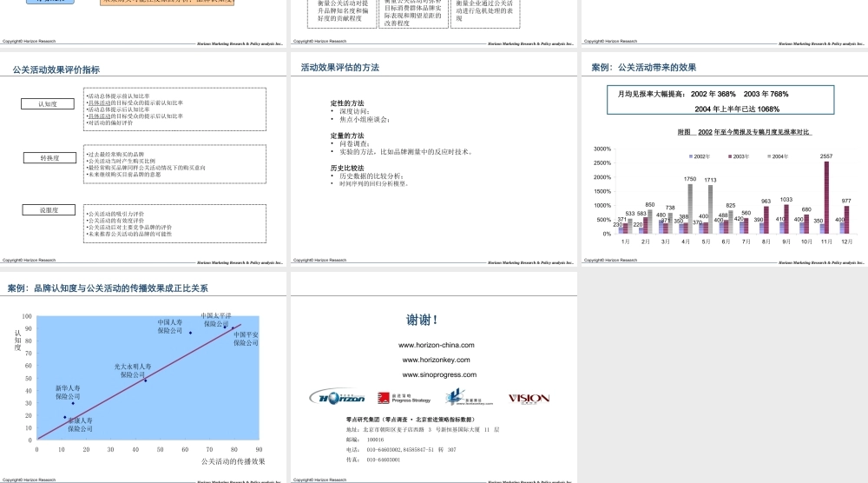
Task: Click the 零点研究集团 company name line
Action: [411, 420]
